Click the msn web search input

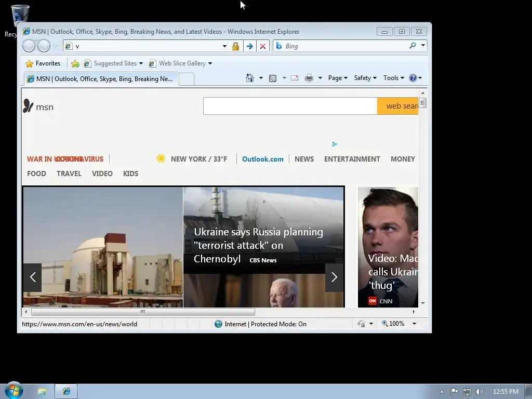pos(290,106)
